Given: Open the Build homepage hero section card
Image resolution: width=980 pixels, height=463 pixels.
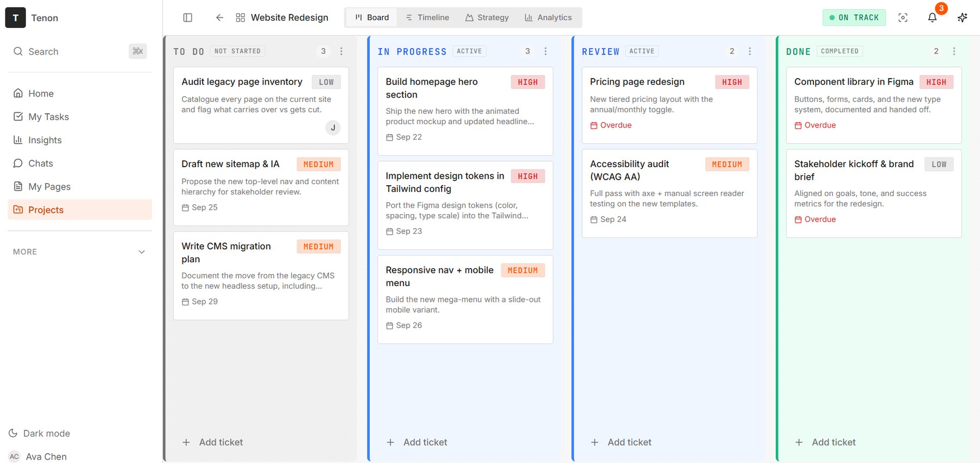Looking at the screenshot, I should [x=465, y=111].
